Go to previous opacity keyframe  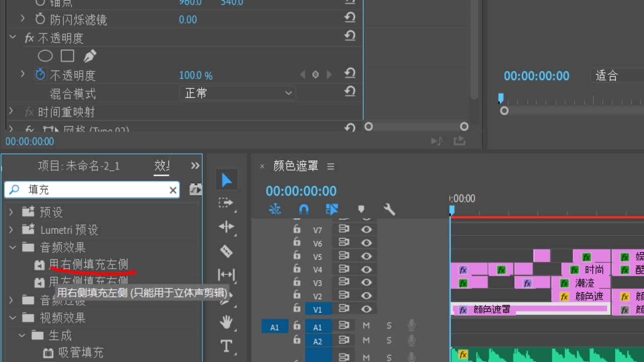[x=303, y=75]
